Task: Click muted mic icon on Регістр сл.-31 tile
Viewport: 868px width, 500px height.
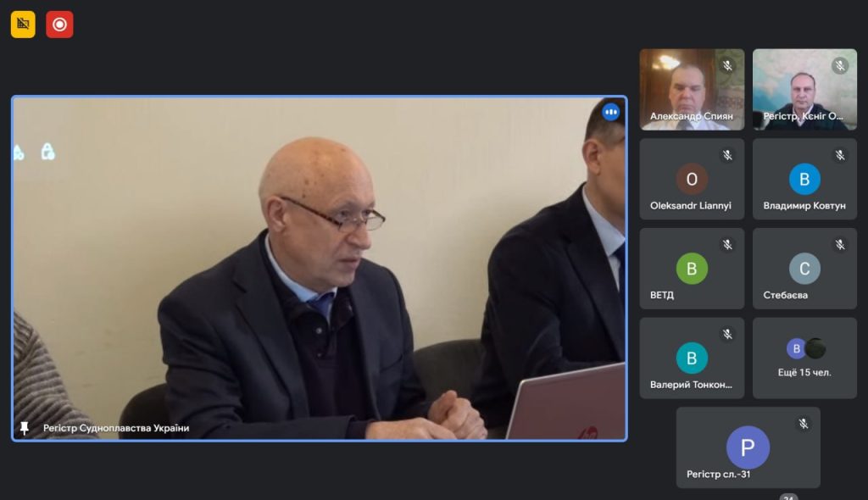Action: 804,424
